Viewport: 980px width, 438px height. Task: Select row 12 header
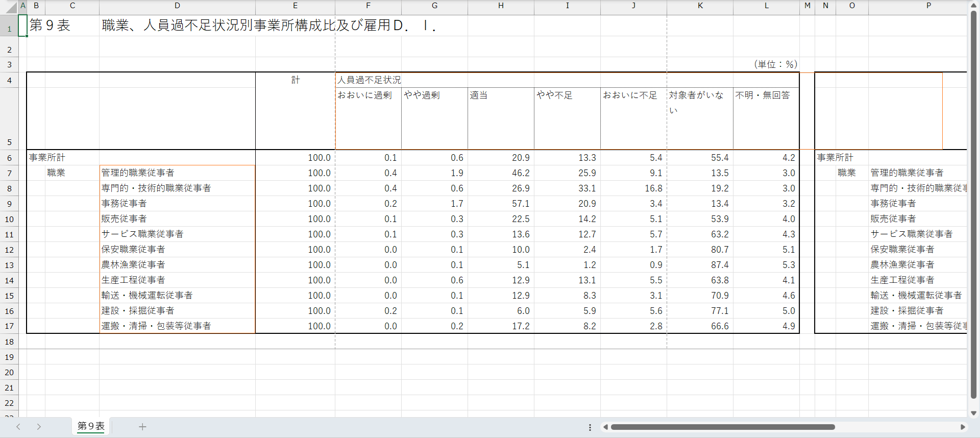9,250
